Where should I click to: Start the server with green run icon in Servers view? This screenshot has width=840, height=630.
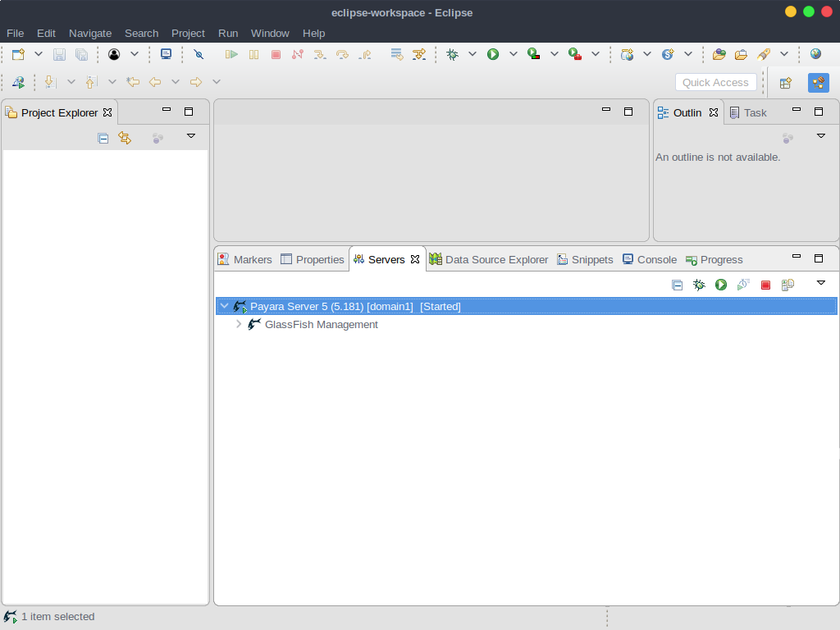pos(721,285)
